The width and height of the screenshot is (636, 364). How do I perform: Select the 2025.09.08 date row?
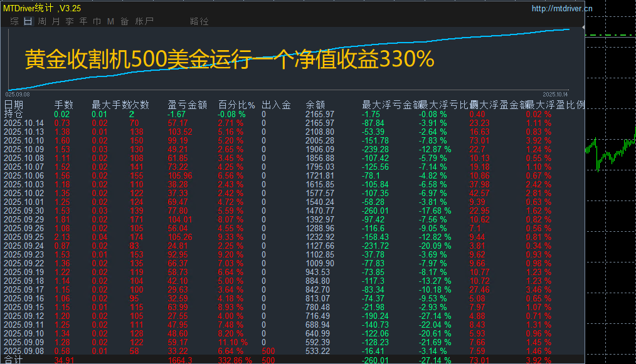tap(24, 351)
